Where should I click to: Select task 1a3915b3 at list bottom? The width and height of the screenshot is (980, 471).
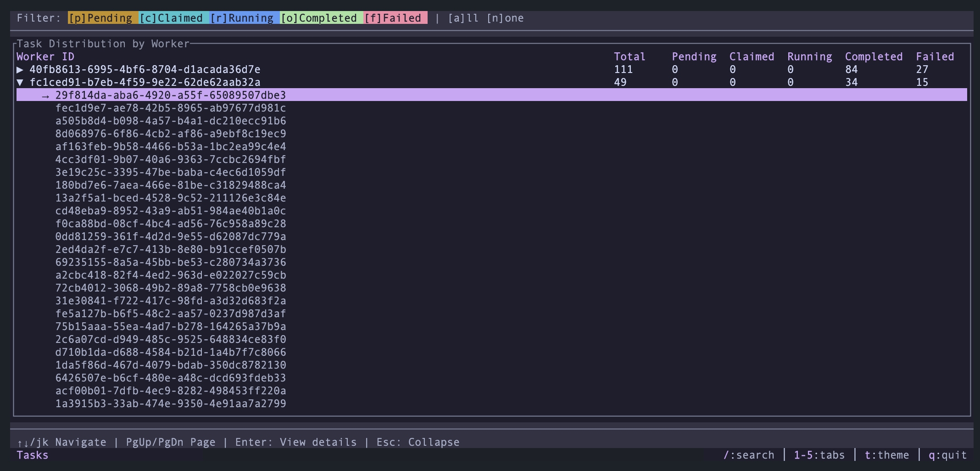[170, 404]
